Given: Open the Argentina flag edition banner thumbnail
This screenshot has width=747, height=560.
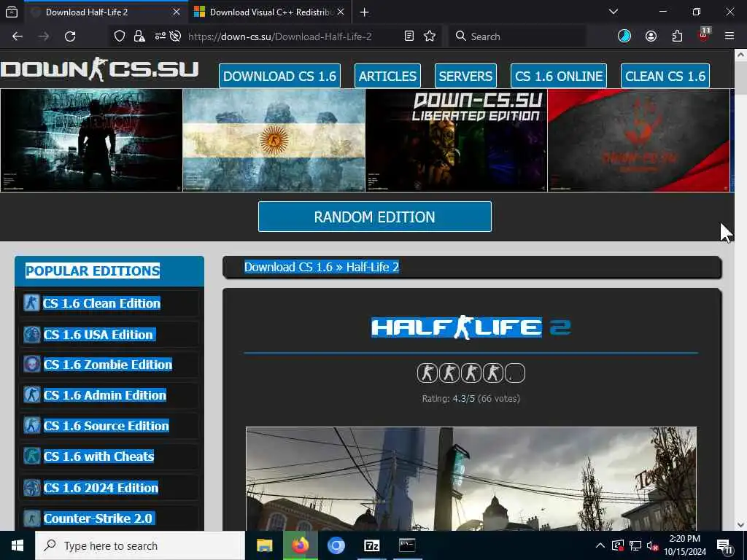Looking at the screenshot, I should [x=274, y=141].
